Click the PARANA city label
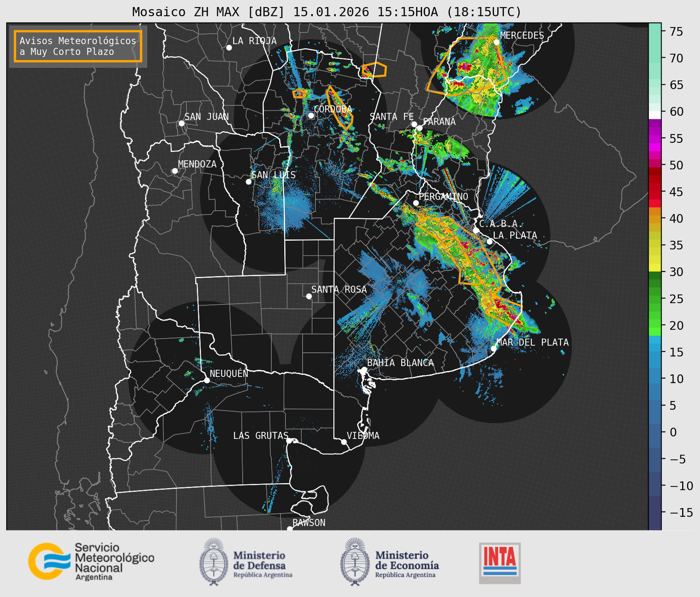The image size is (700, 597). pos(439,122)
